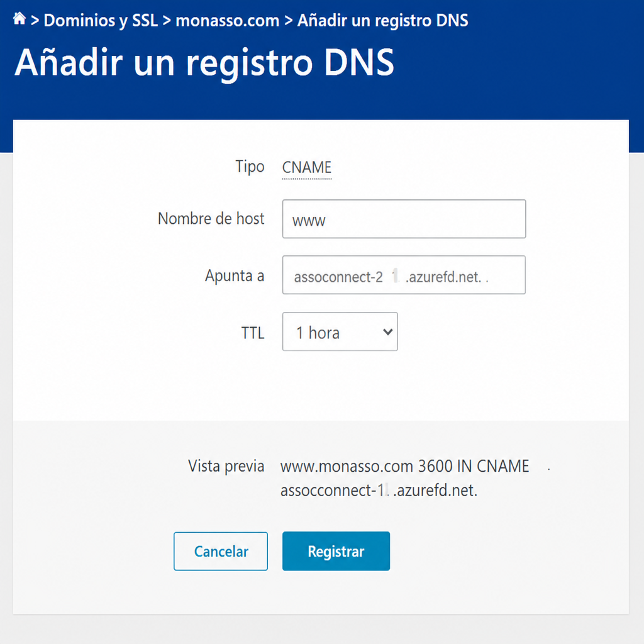Screen dimensions: 644x644
Task: Click the Apunta a label
Action: 235,275
